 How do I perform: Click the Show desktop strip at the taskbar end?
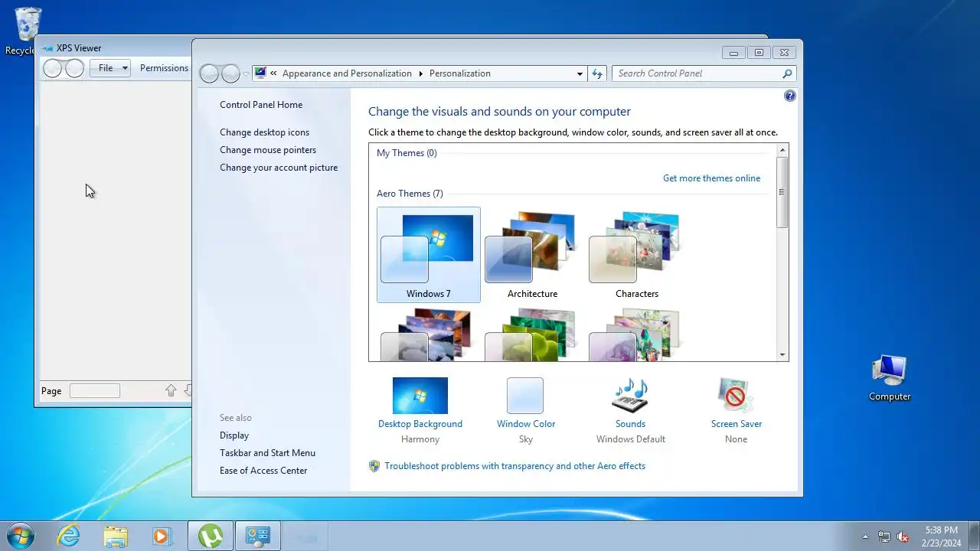pyautogui.click(x=974, y=536)
